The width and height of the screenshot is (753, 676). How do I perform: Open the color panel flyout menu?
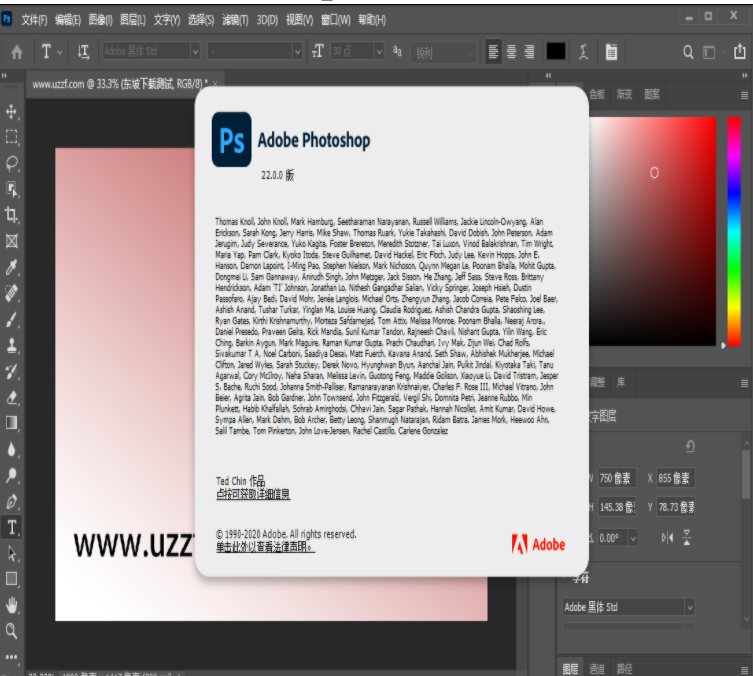click(x=744, y=95)
